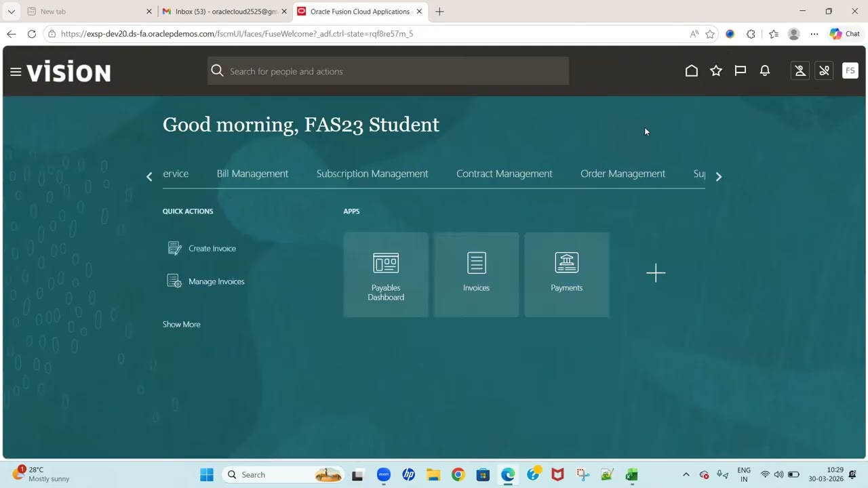Screen dimensions: 868x488
Task: Click the search field in Oracle header
Action: [x=388, y=71]
